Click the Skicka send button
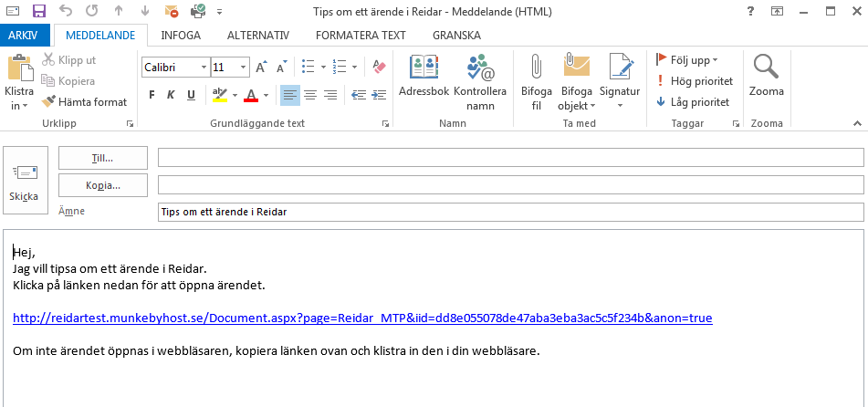Screen dimensions: 868x407 pyautogui.click(x=24, y=183)
